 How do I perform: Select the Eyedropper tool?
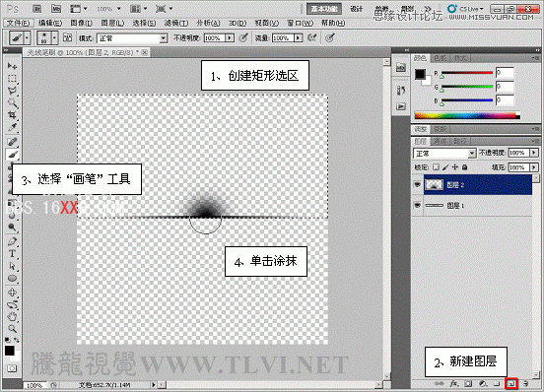pos(12,127)
